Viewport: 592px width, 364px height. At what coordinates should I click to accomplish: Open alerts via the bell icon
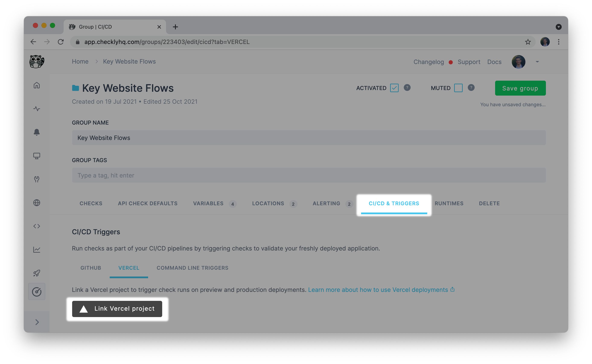pyautogui.click(x=36, y=132)
